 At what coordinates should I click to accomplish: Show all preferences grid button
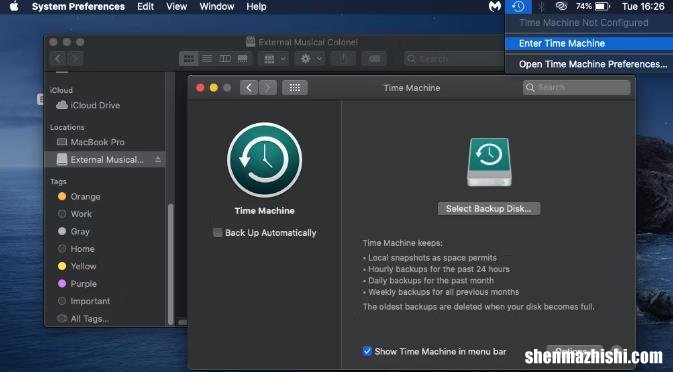(294, 88)
